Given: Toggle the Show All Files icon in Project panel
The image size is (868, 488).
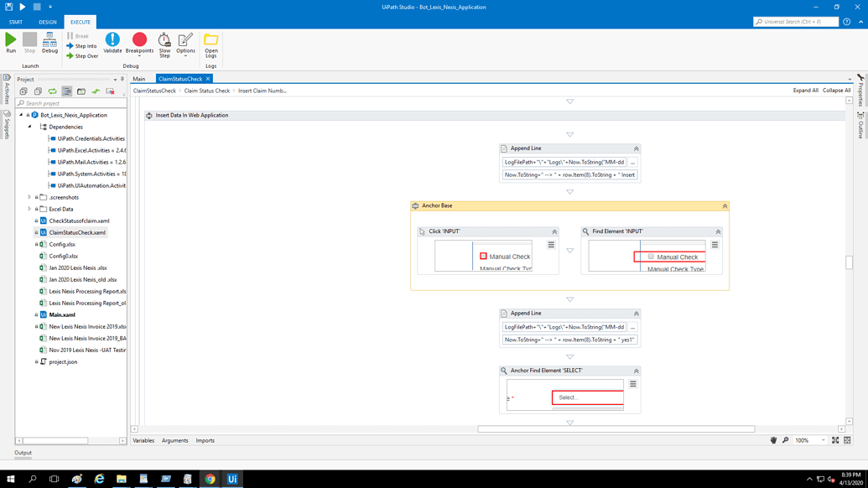Looking at the screenshot, I should pyautogui.click(x=67, y=91).
